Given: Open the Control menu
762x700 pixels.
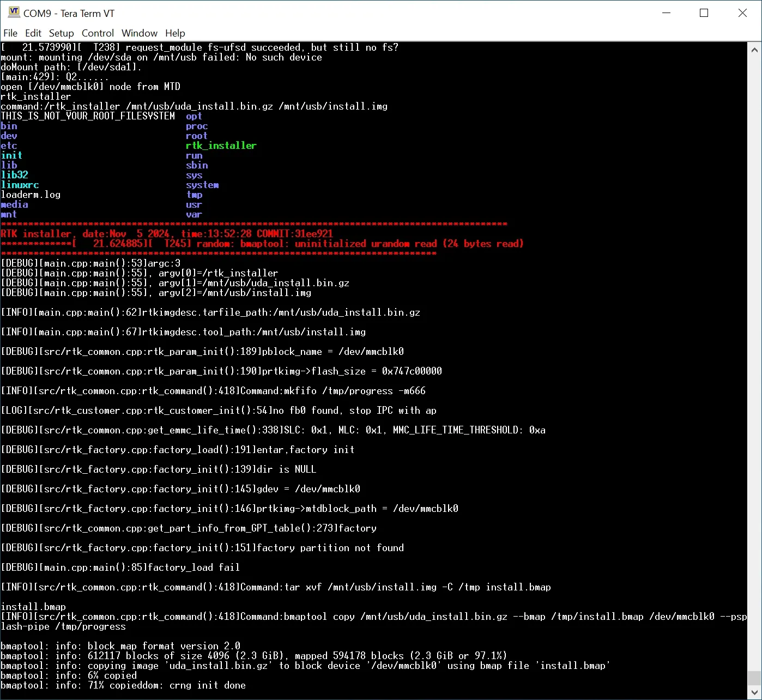Looking at the screenshot, I should point(98,33).
